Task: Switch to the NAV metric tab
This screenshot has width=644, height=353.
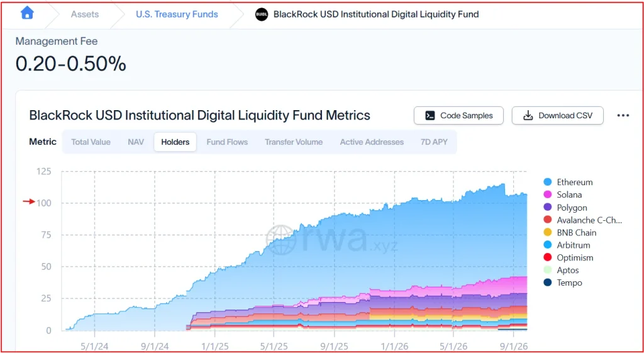Action: pyautogui.click(x=136, y=142)
